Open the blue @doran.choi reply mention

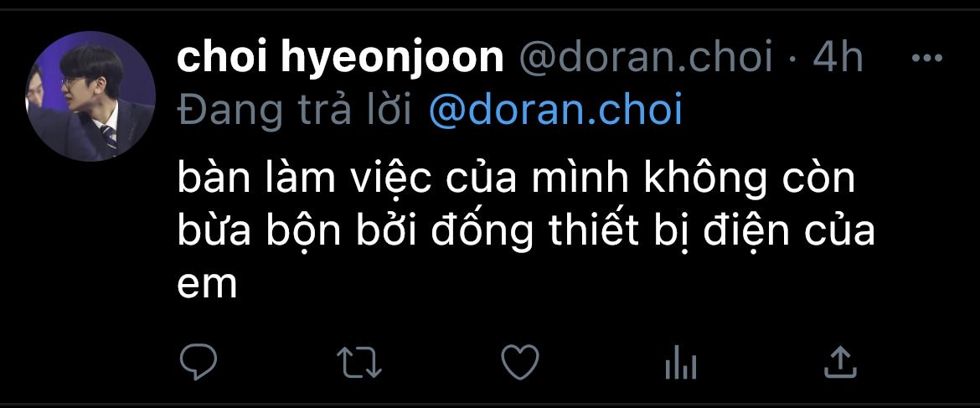tap(555, 111)
